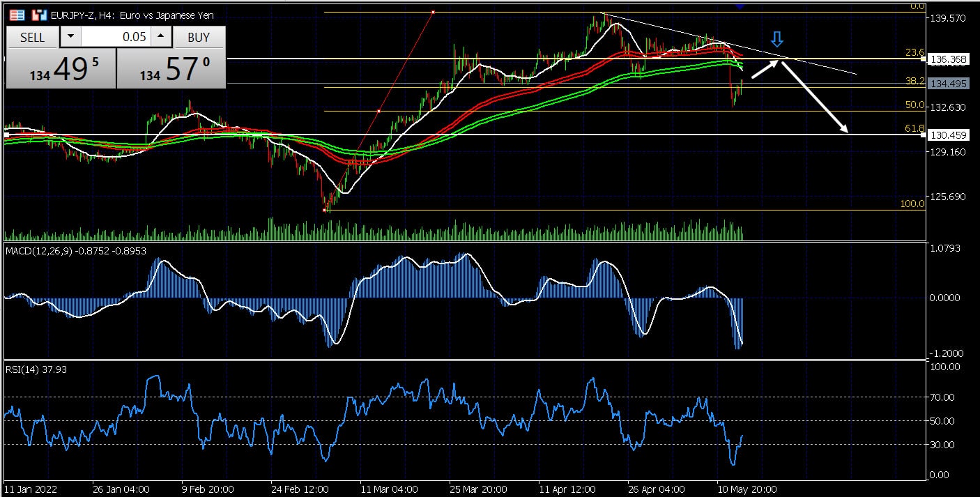Screen dimensions: 980x497
Task: Select the 136.368 horizontal line price label
Action: (x=948, y=60)
